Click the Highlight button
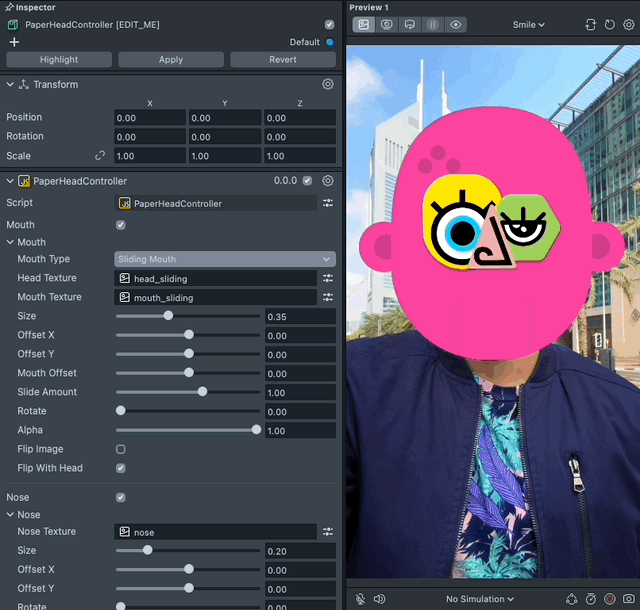 [x=59, y=60]
